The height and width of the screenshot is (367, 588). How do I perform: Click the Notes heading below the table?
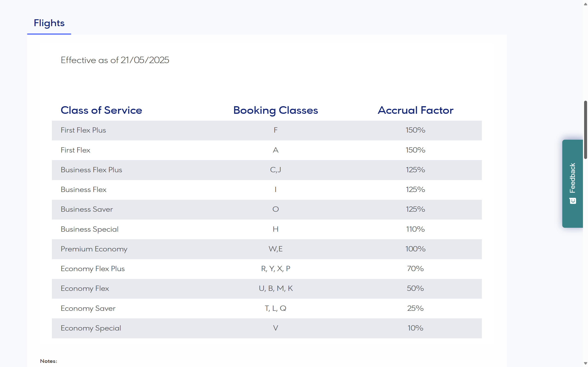(49, 361)
